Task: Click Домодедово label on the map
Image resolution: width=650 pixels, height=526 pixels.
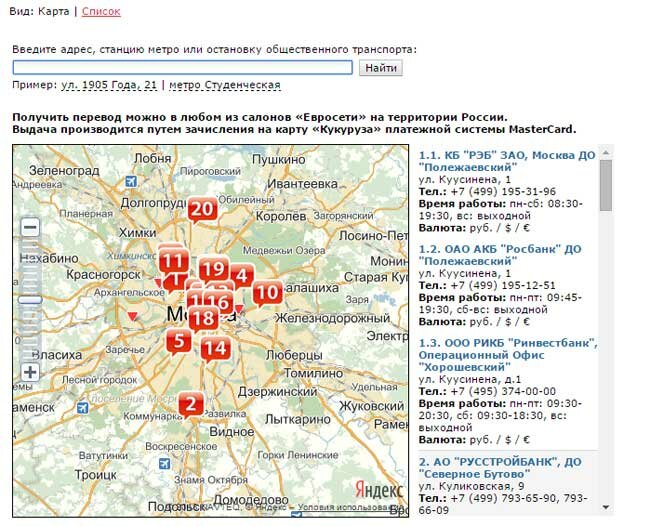Action: (251, 499)
